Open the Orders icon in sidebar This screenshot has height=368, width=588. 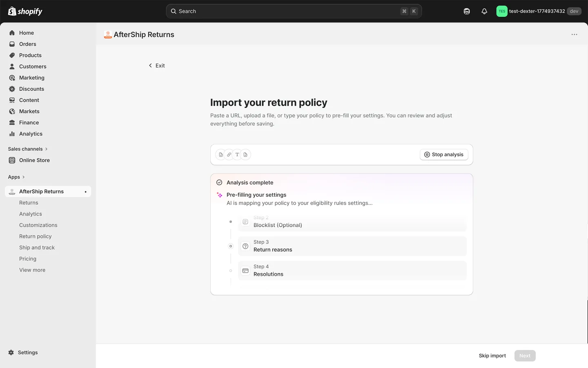click(x=12, y=44)
